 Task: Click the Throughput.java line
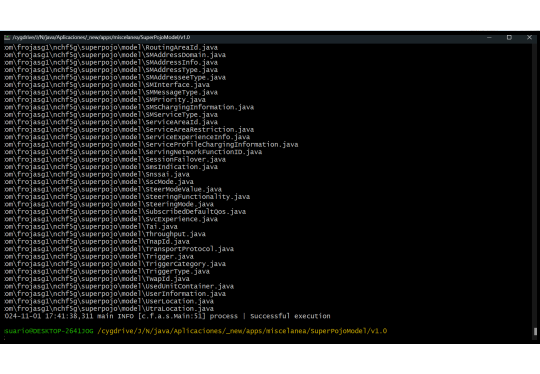point(105,234)
